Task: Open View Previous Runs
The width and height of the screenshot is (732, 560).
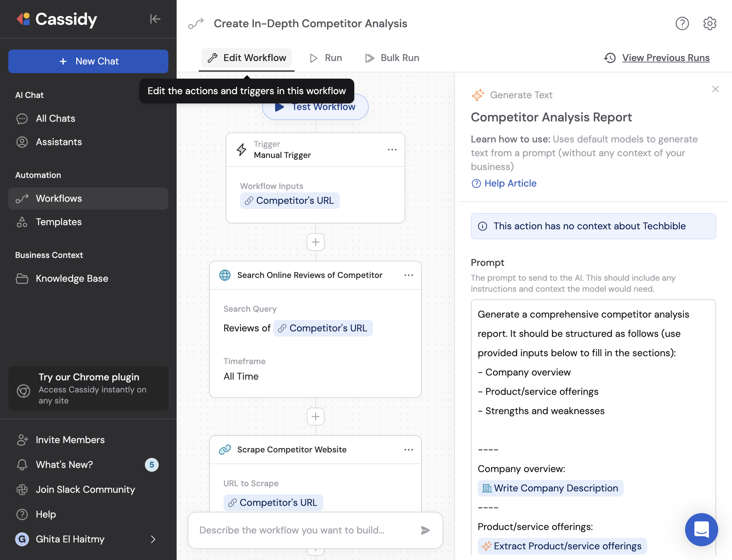Action: click(657, 58)
